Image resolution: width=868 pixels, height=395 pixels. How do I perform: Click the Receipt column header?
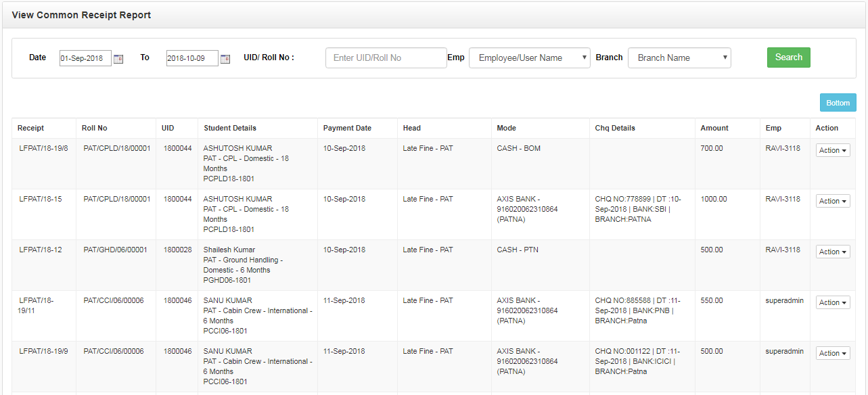tap(30, 128)
